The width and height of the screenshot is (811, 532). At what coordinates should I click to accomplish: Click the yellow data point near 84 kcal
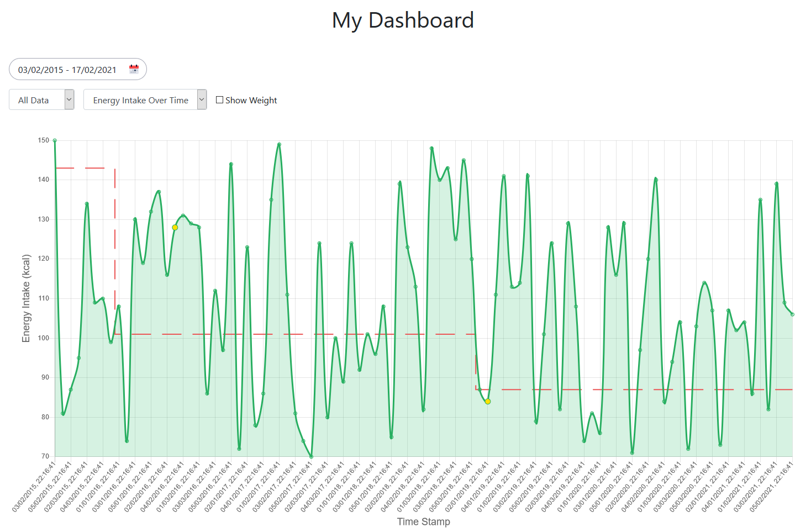(488, 402)
